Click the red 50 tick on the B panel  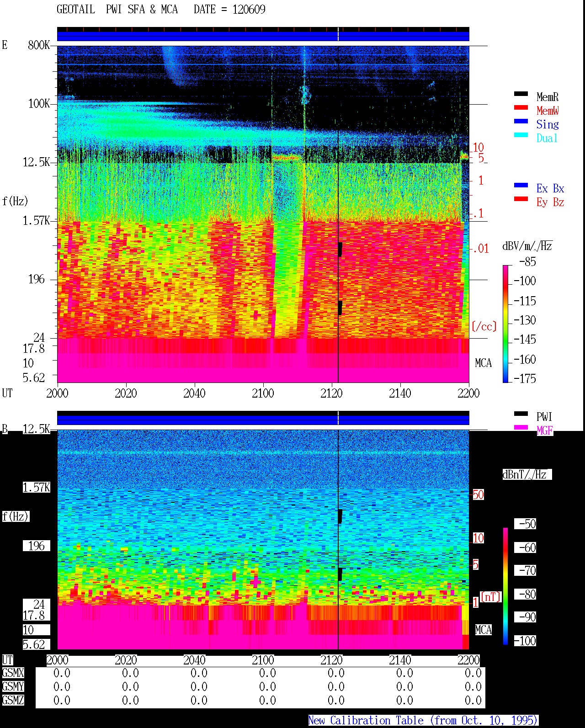tap(478, 494)
